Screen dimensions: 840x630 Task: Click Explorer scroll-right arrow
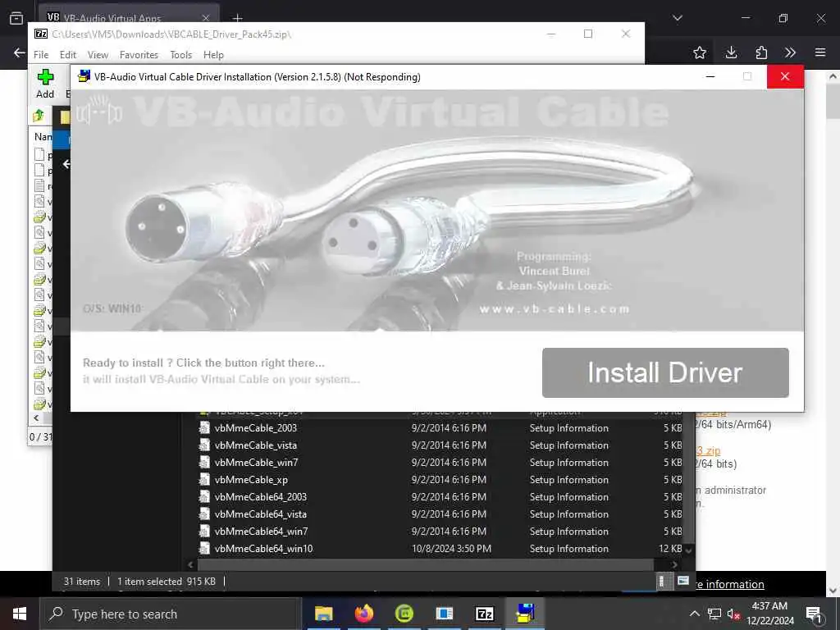point(674,564)
